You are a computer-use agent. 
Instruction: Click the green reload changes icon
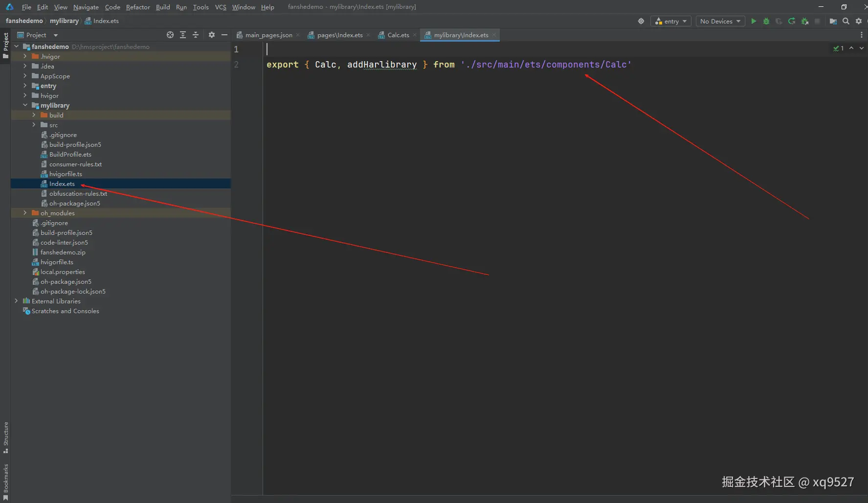coord(792,21)
